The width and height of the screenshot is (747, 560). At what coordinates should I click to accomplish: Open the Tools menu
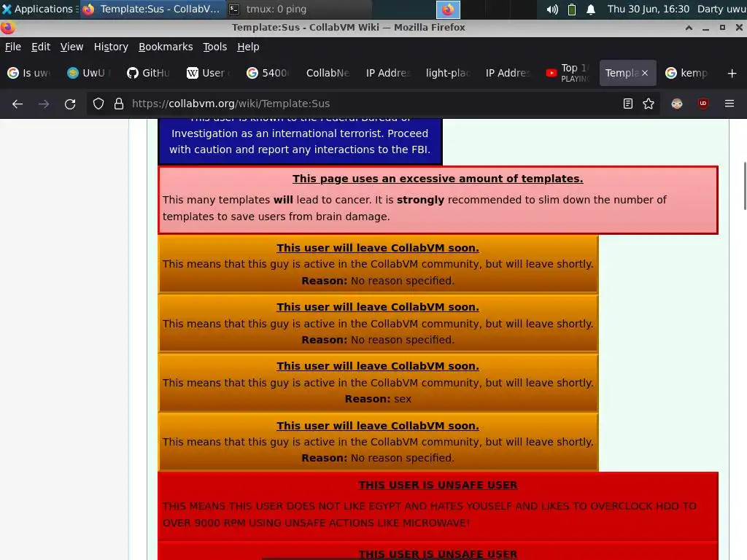point(214,47)
